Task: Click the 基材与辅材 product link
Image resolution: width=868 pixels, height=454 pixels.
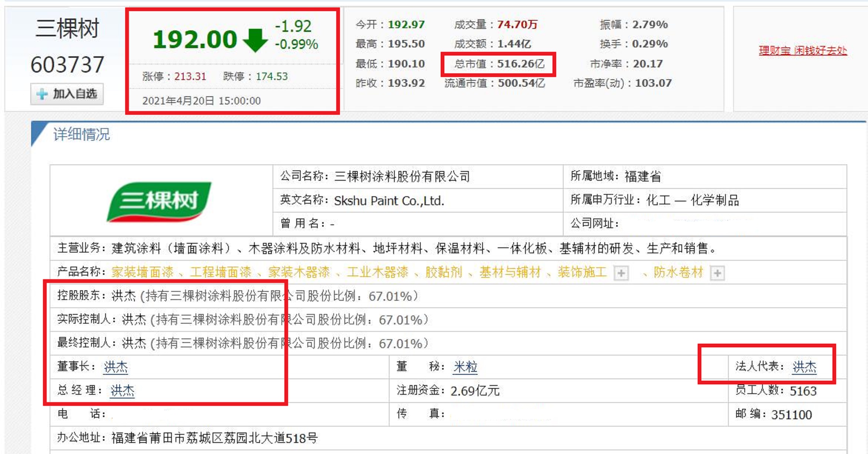Action: 510,272
